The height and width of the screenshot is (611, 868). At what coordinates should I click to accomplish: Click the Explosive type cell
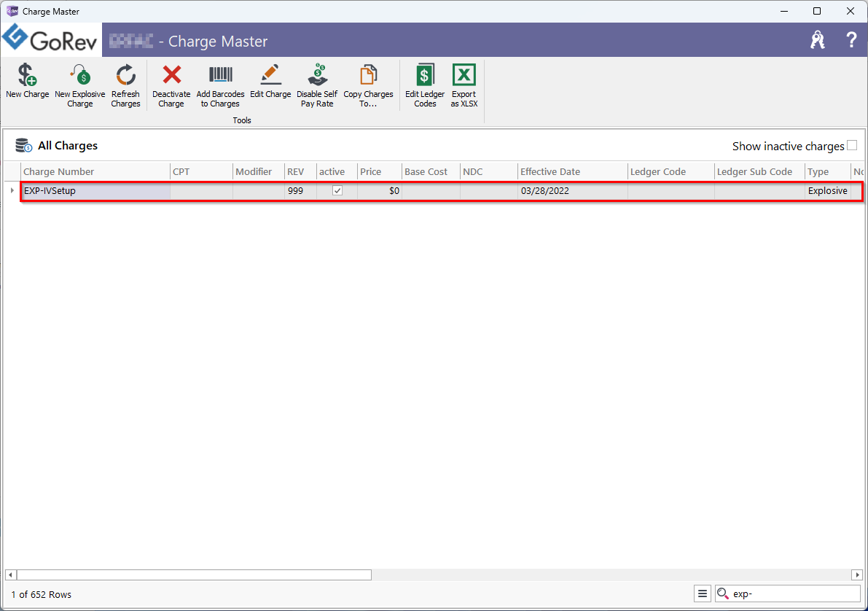(x=828, y=190)
